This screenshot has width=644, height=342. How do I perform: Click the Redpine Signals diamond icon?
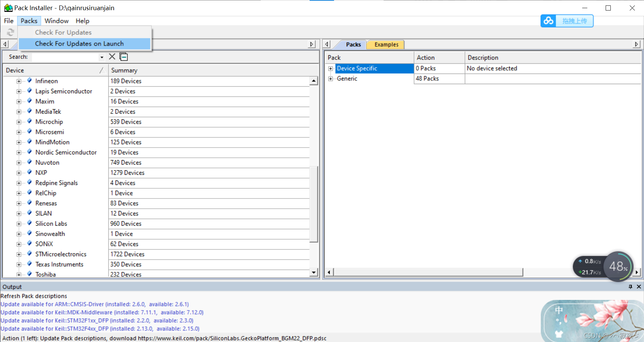(30, 182)
